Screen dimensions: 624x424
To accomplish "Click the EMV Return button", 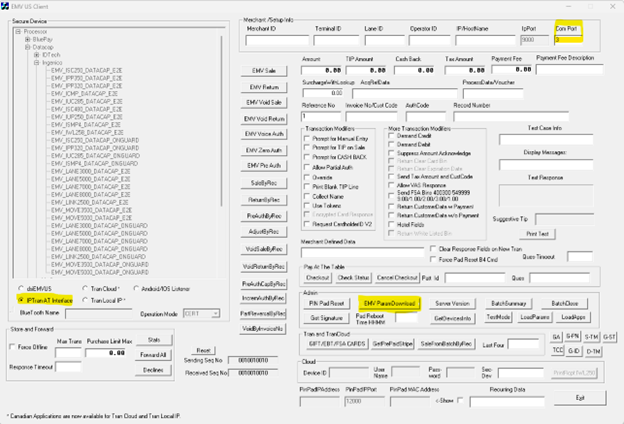I will pyautogui.click(x=264, y=87).
